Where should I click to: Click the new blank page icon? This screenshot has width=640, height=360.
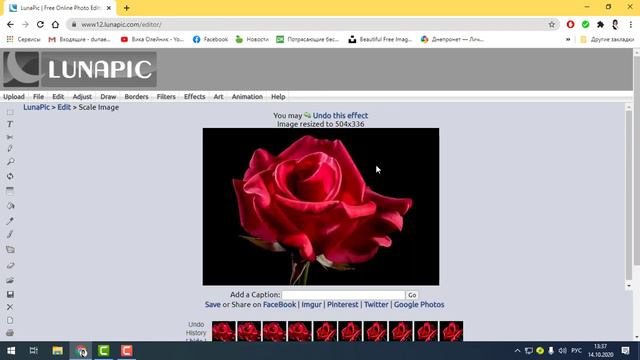point(10,320)
